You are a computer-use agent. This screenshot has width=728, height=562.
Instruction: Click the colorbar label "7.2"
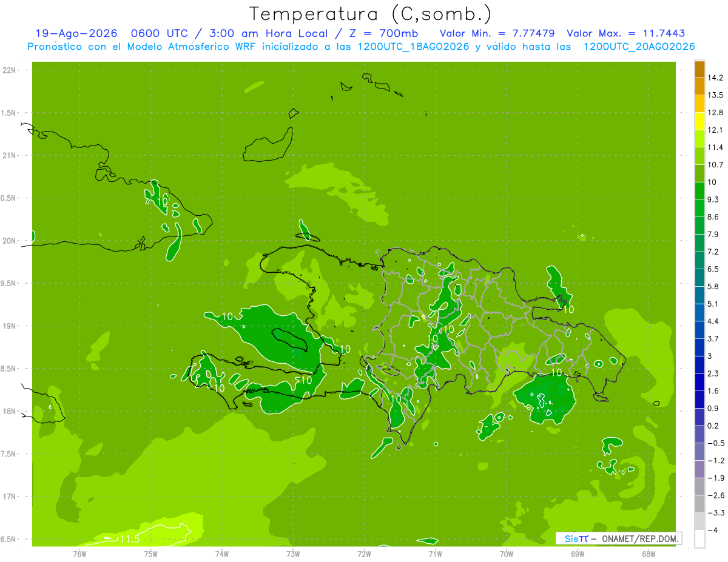click(714, 252)
